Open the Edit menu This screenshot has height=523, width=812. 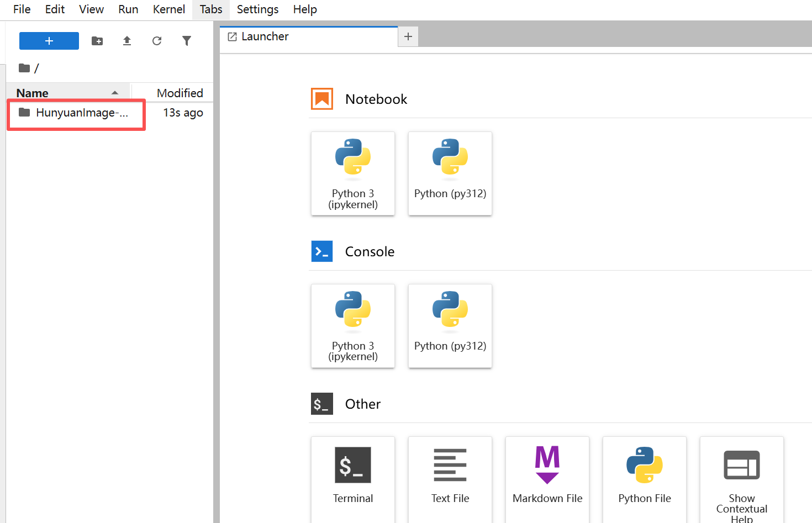55,9
